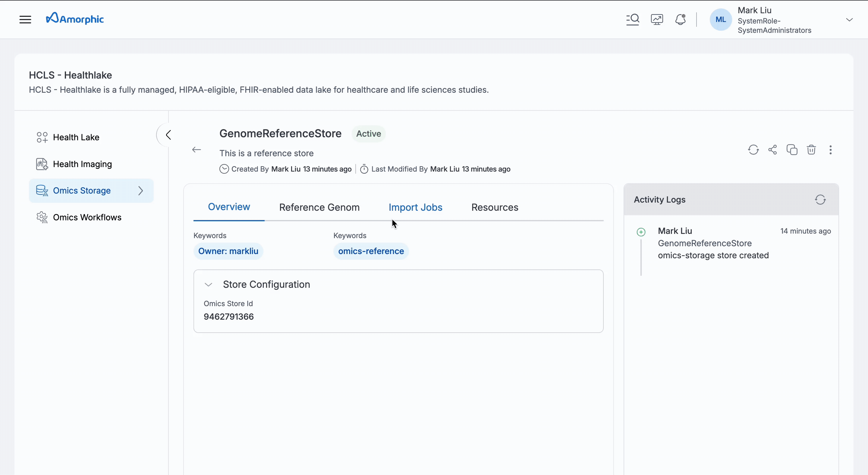Open the Resources tab

click(x=494, y=207)
